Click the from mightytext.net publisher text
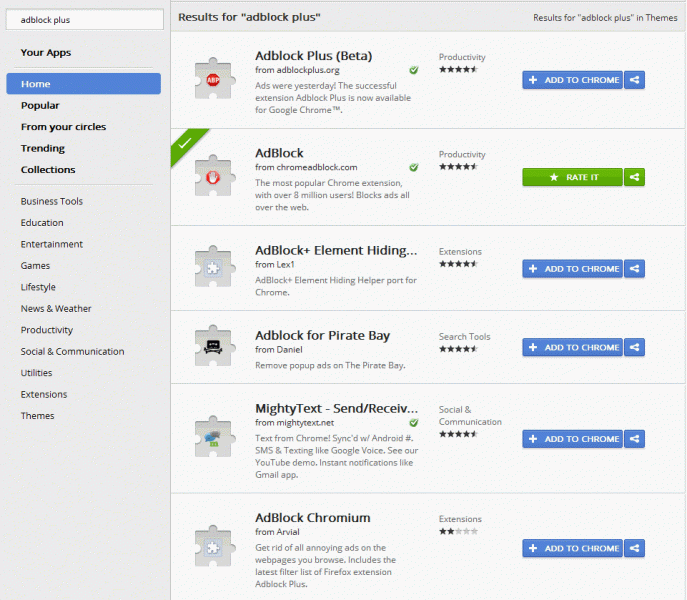The height and width of the screenshot is (600, 687). [x=294, y=423]
